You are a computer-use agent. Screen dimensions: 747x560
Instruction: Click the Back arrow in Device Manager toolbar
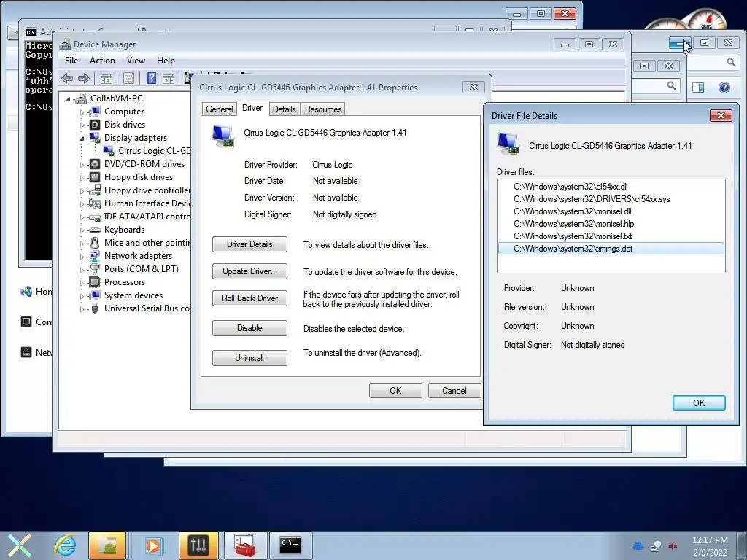67,78
